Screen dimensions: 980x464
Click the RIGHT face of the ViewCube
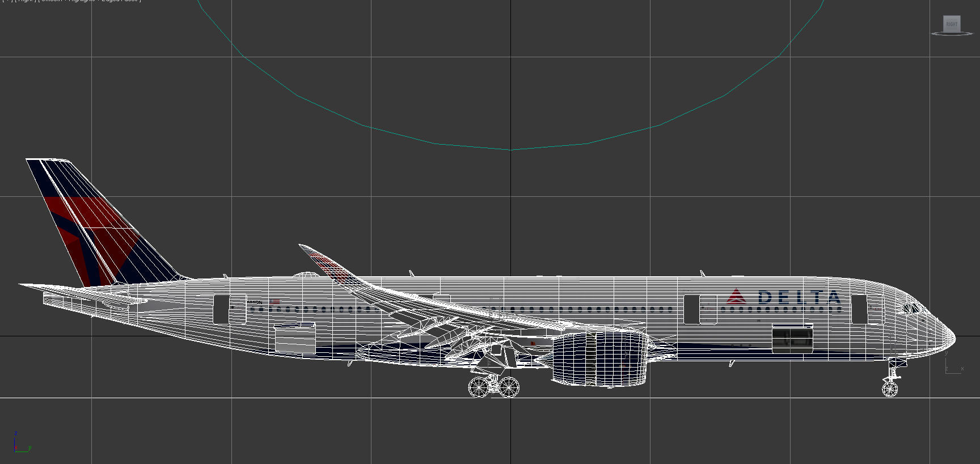(951, 24)
